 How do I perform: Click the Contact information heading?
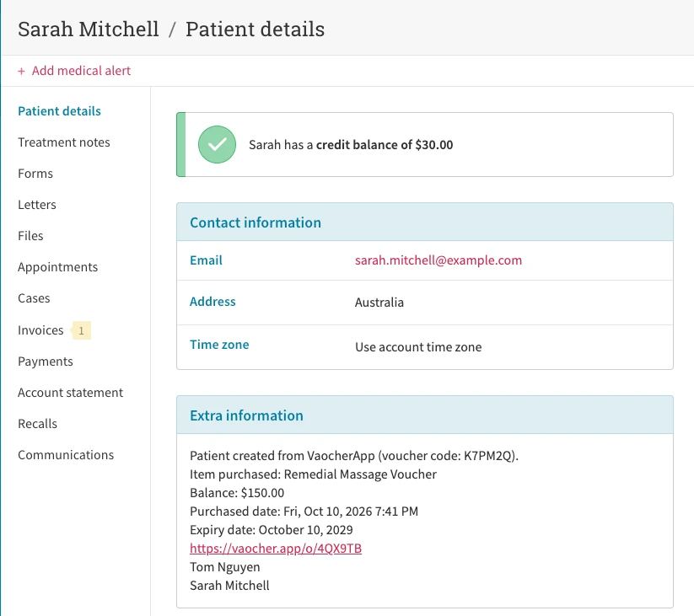256,222
